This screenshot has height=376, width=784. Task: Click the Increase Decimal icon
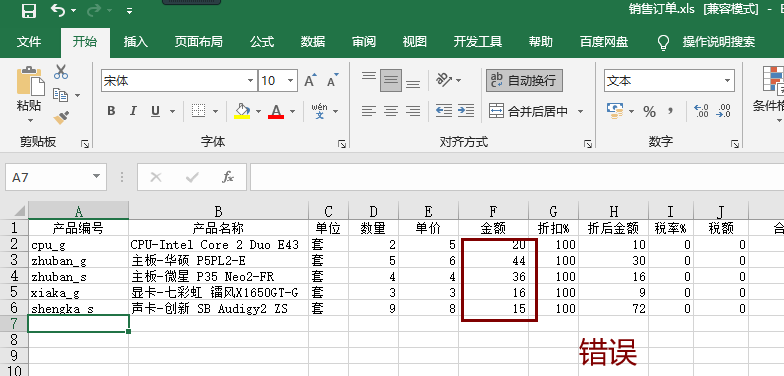(x=702, y=111)
